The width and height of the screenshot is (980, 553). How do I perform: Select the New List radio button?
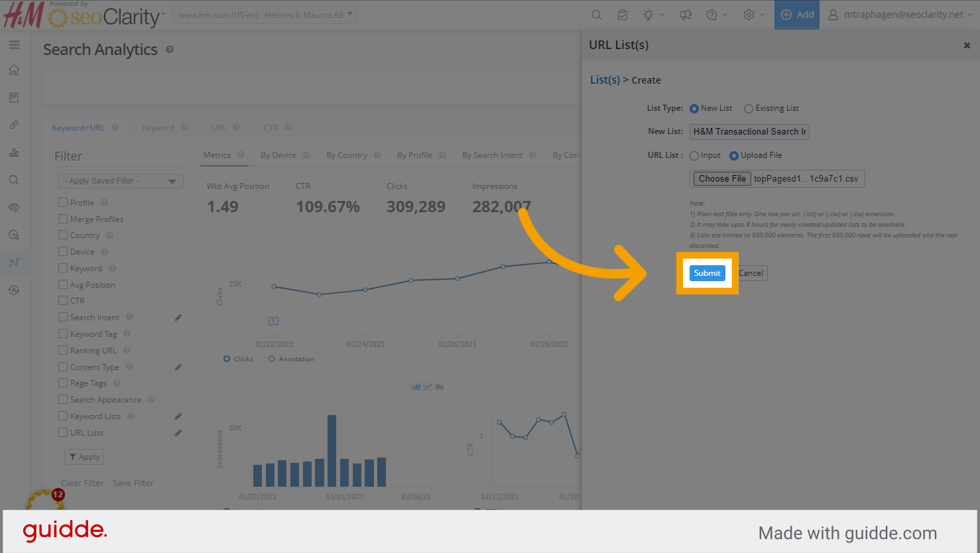tap(694, 109)
